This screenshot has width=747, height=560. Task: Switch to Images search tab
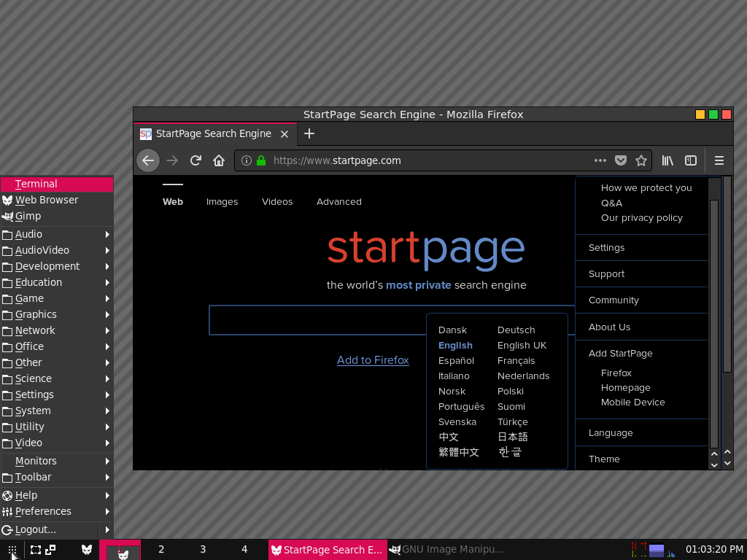(222, 202)
